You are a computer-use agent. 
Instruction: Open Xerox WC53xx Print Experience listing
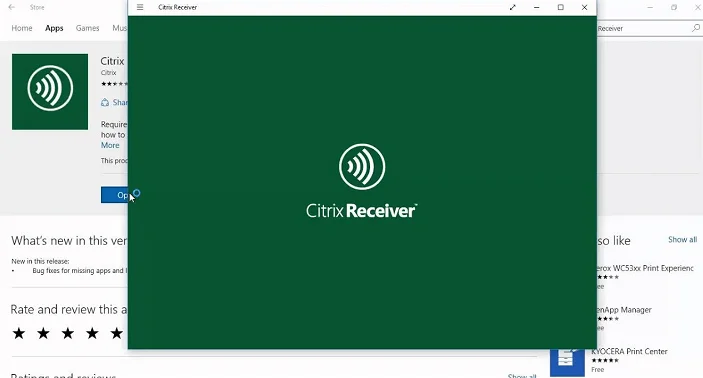(645, 268)
